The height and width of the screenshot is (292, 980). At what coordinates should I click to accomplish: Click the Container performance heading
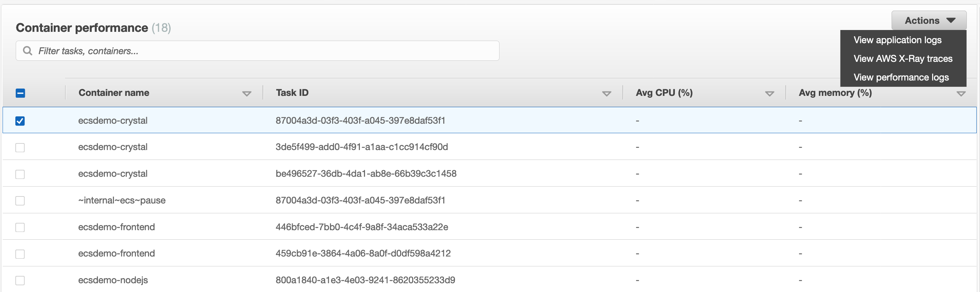click(82, 27)
